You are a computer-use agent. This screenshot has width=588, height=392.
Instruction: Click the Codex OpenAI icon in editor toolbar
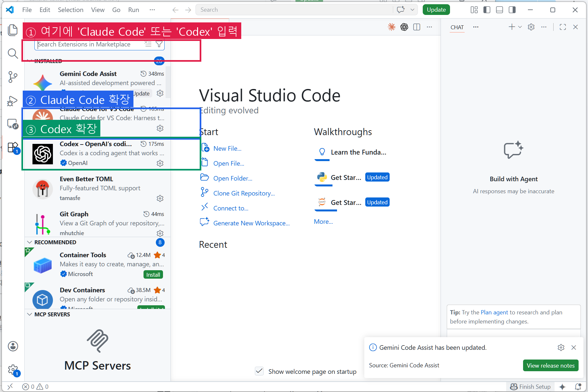coord(404,27)
